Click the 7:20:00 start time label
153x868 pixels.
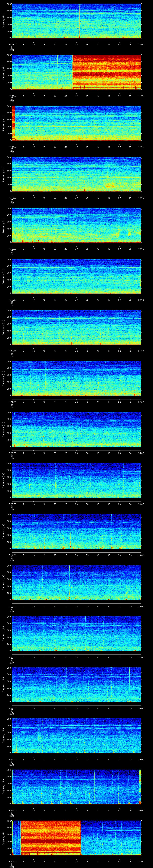pyautogui.click(x=12, y=351)
